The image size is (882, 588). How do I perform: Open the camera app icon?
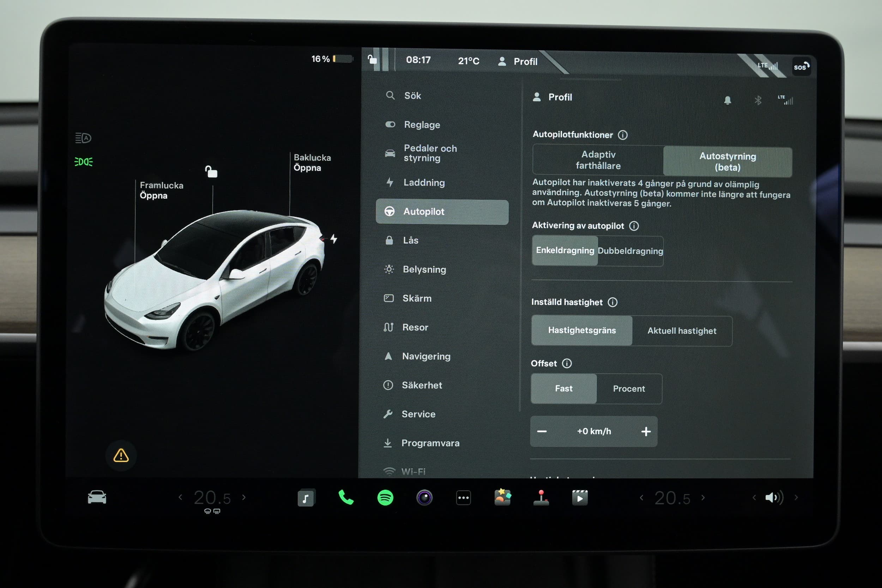[424, 498]
